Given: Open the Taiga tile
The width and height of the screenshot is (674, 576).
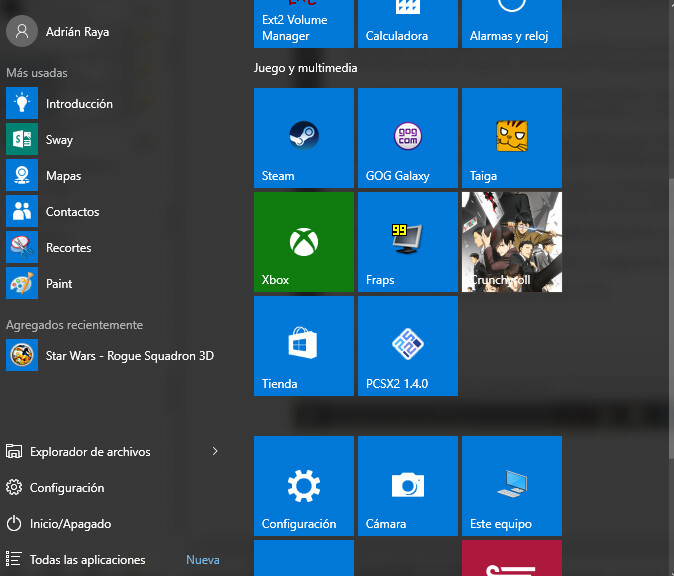Looking at the screenshot, I should [x=512, y=138].
